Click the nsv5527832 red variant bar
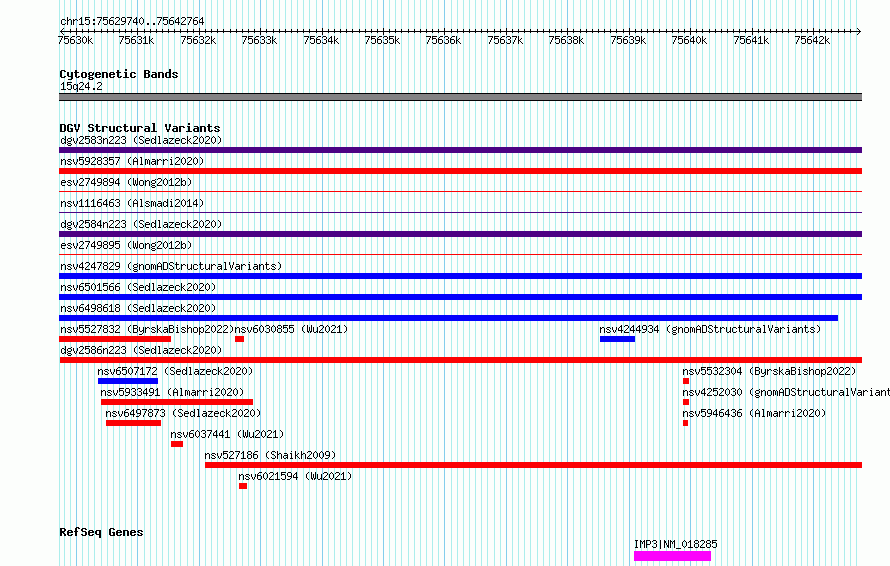Viewport: 890px width, 566px height. coord(115,339)
